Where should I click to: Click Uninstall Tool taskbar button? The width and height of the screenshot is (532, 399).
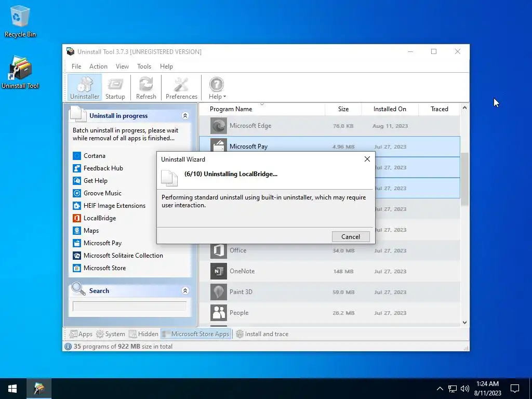pyautogui.click(x=39, y=389)
